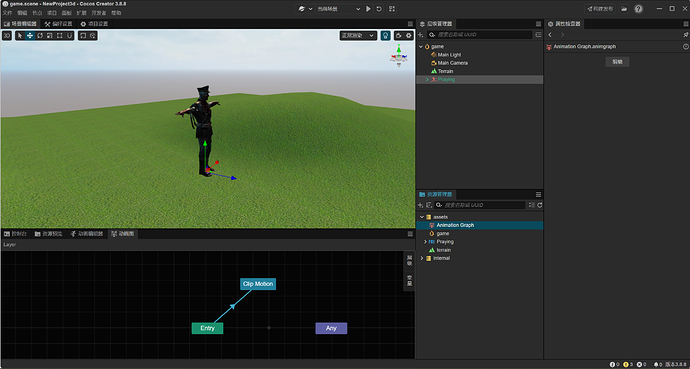Add a new asset in assets panel
The height and width of the screenshot is (369, 690).
(420, 205)
